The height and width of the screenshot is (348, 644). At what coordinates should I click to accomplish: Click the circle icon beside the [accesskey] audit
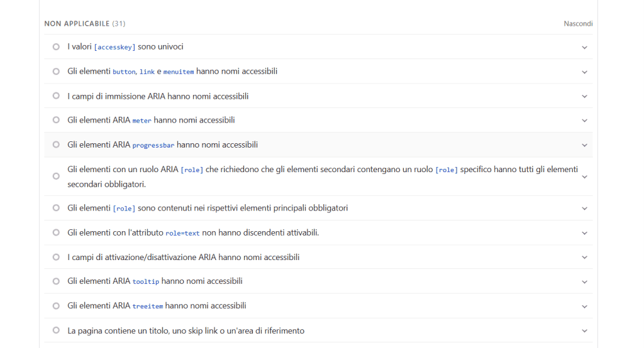(x=56, y=46)
